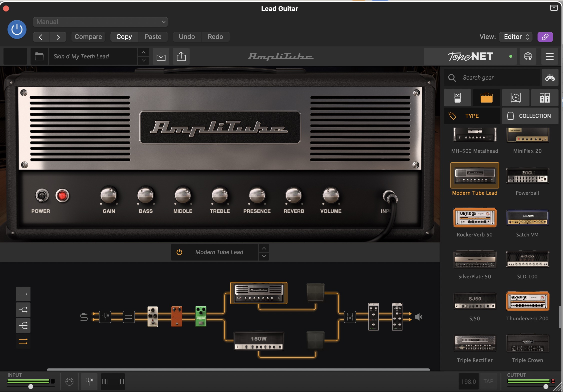Screen dimensions: 563x392
Task: Click the orange pedal in chain
Action: (177, 317)
